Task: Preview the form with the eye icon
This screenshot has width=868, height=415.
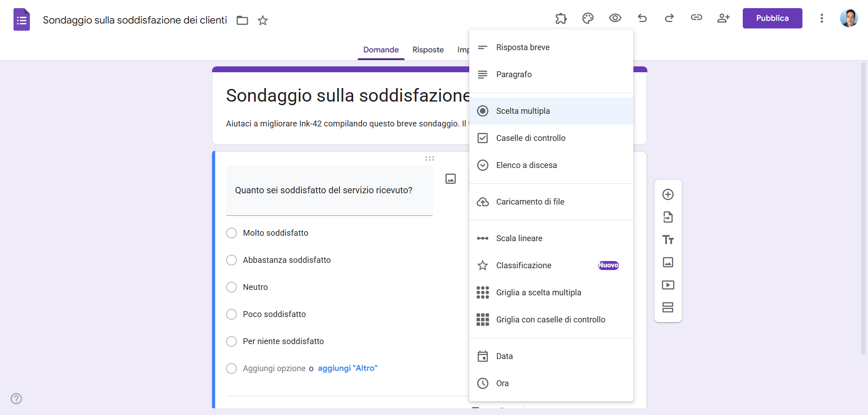Action: (x=615, y=19)
